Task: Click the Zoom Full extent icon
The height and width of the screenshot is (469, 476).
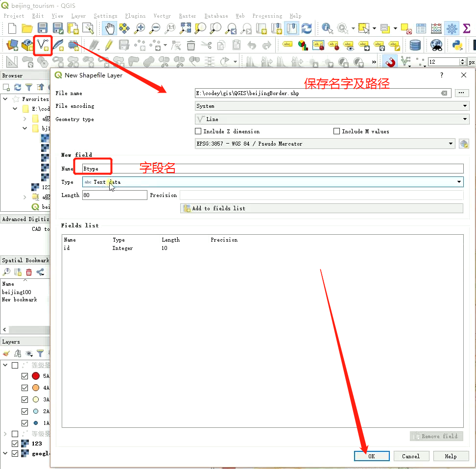Action: click(185, 28)
